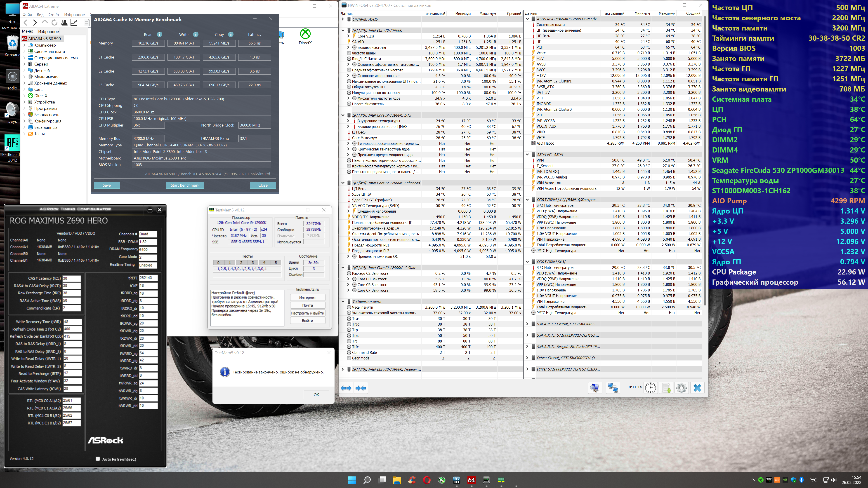Click the HWiNFO start logging file icon
The height and width of the screenshot is (488, 868).
[666, 388]
